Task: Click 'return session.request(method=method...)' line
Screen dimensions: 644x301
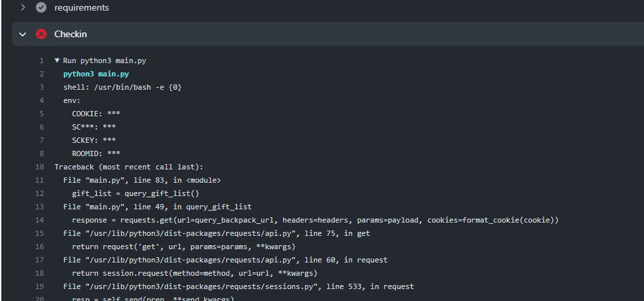Action: coord(195,273)
